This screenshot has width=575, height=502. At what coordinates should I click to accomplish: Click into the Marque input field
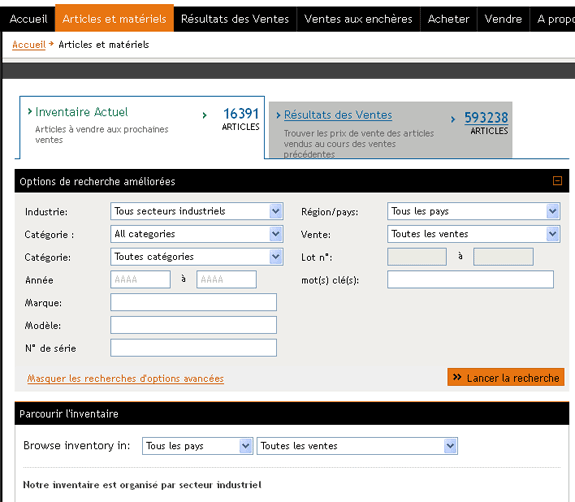coord(193,302)
